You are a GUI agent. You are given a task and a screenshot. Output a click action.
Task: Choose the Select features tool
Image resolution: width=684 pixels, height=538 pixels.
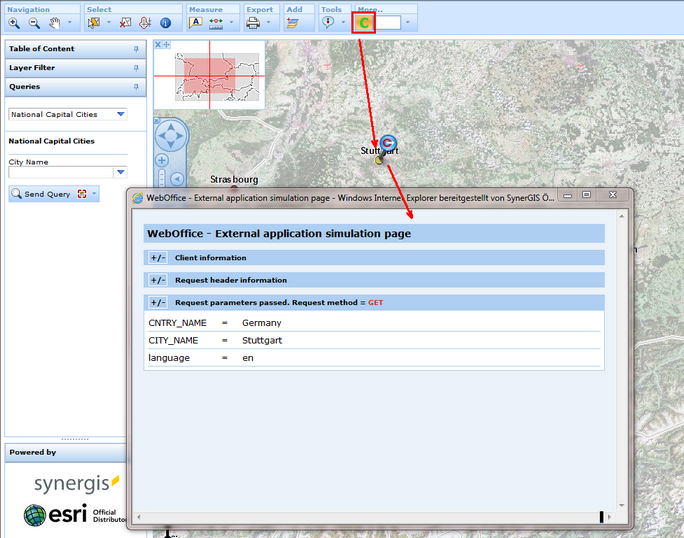pos(94,23)
